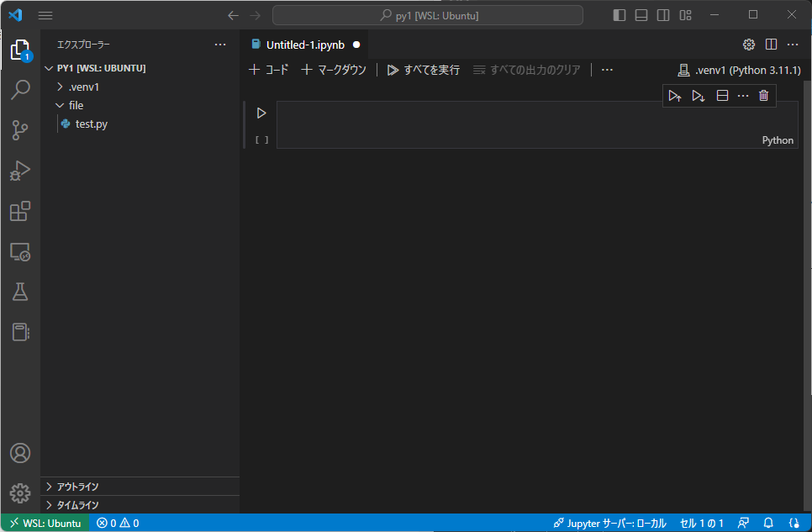Open the hamburger application menu
This screenshot has height=532, width=812.
coord(45,14)
